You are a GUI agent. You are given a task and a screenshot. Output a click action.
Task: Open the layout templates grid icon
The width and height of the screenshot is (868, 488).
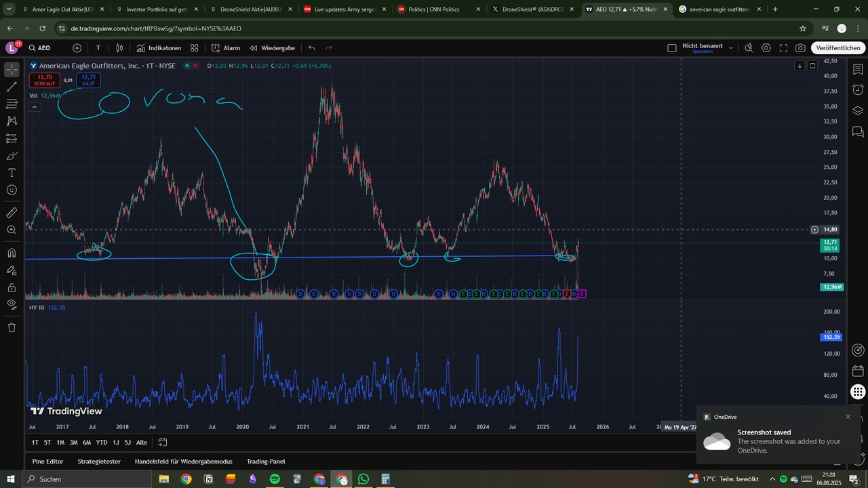194,48
